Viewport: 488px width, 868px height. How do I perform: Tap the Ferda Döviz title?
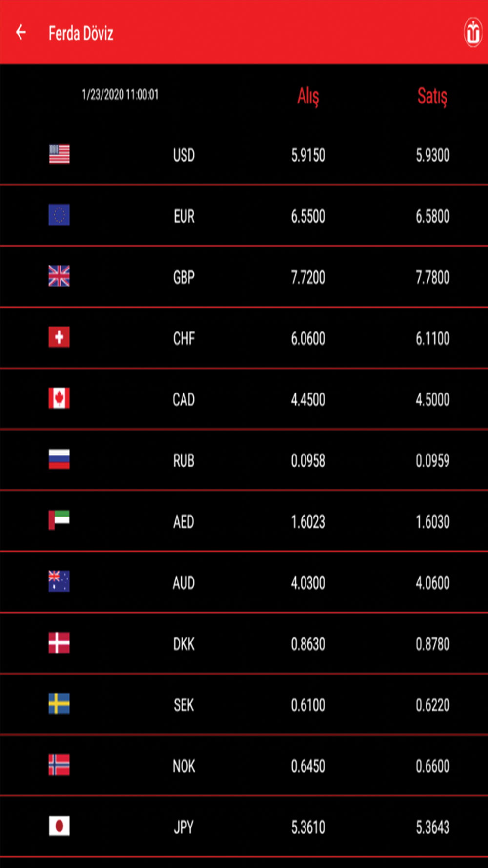(x=81, y=33)
